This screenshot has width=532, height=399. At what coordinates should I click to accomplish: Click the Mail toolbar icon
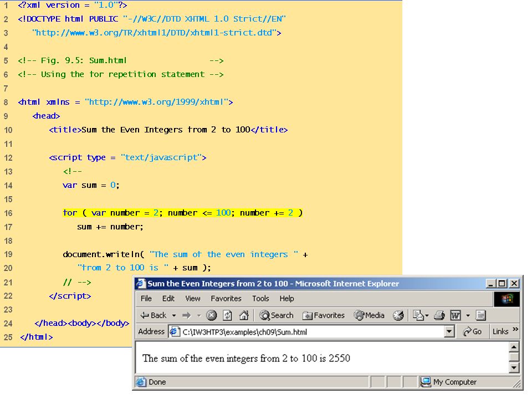418,315
